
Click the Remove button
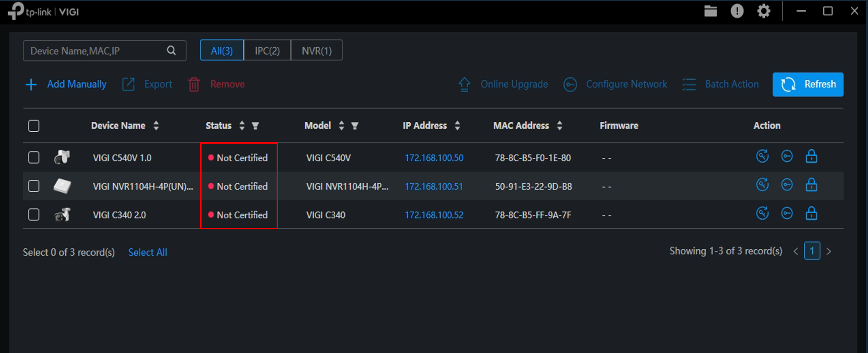tap(216, 84)
